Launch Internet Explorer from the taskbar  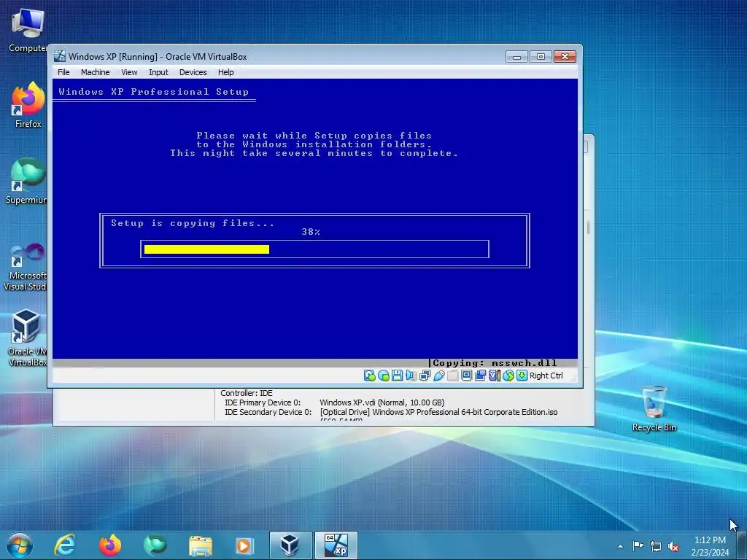(64, 545)
